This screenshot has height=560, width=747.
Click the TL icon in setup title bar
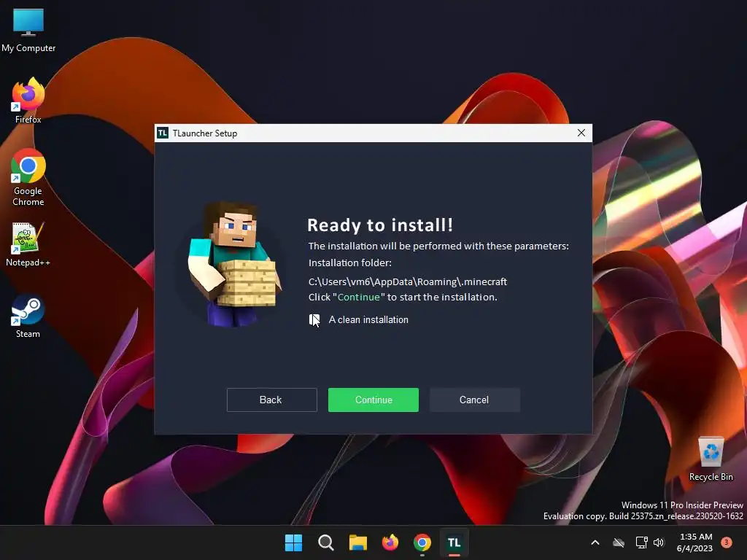click(x=163, y=133)
